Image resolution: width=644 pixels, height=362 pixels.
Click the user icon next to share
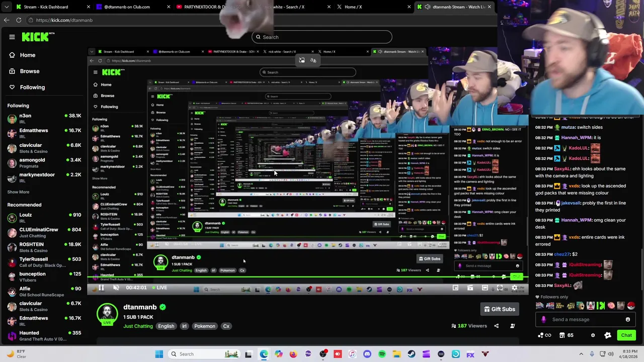[513, 326]
